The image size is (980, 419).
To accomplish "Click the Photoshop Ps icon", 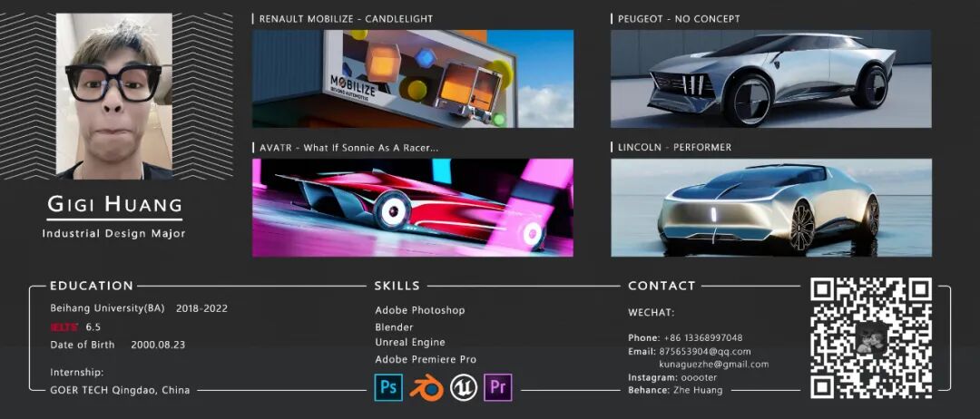I will 388,387.
